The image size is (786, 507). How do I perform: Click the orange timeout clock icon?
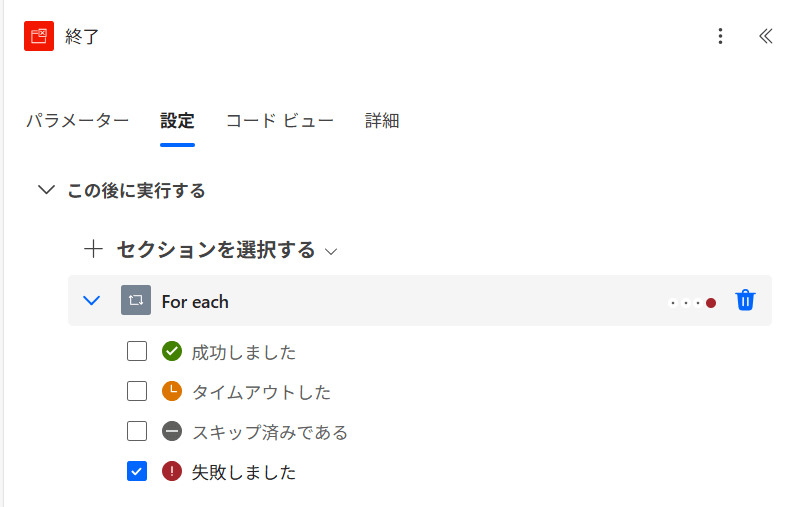[172, 391]
